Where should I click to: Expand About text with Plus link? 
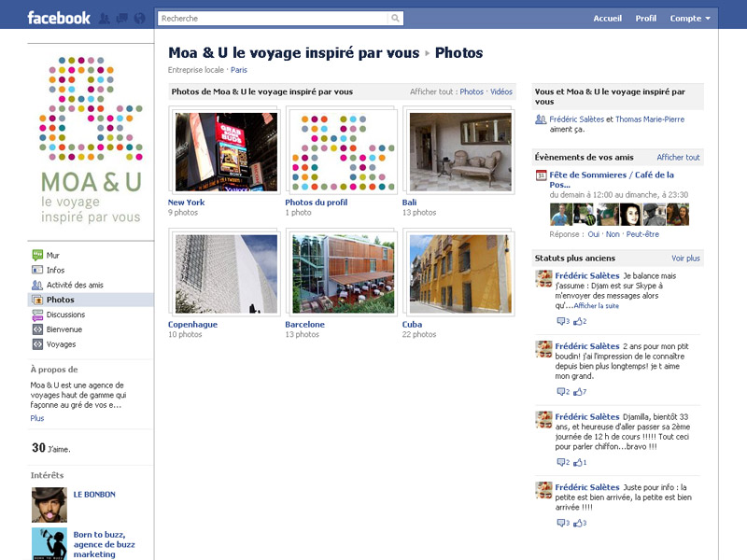coord(37,418)
